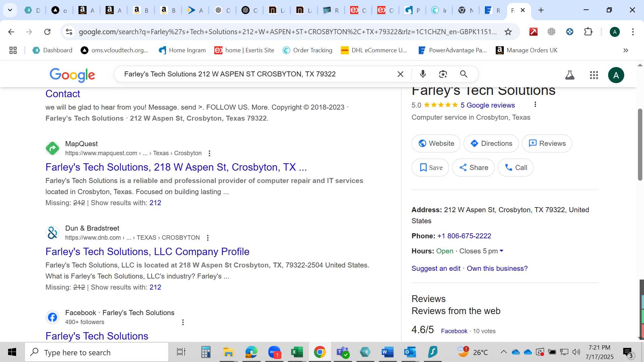Open 5 Google reviews link
Screen dimensions: 644x362
(487, 105)
